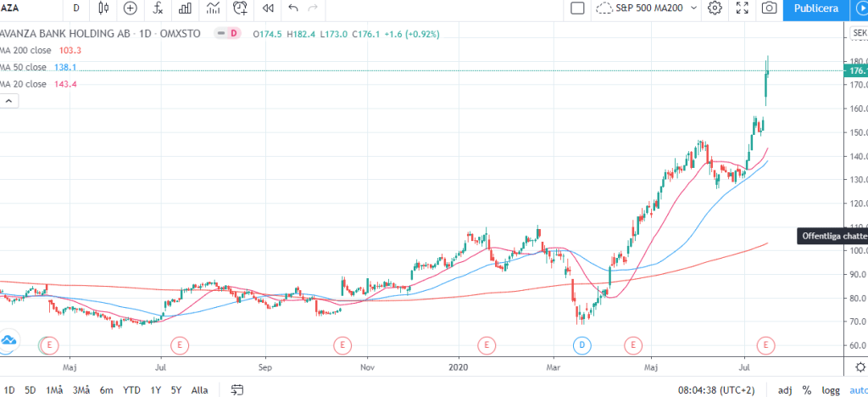Enter fullscreen mode

(x=742, y=8)
